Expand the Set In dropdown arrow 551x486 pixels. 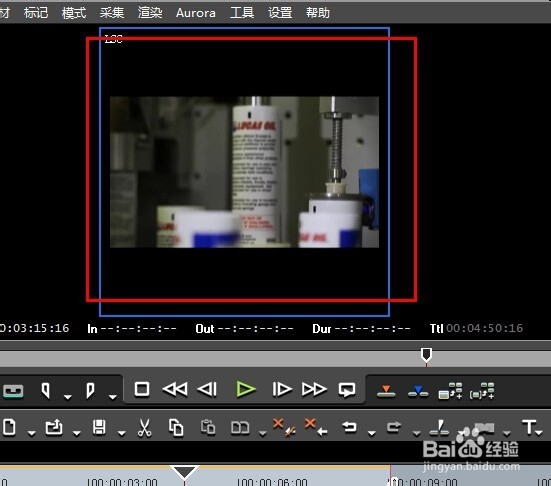point(67,397)
